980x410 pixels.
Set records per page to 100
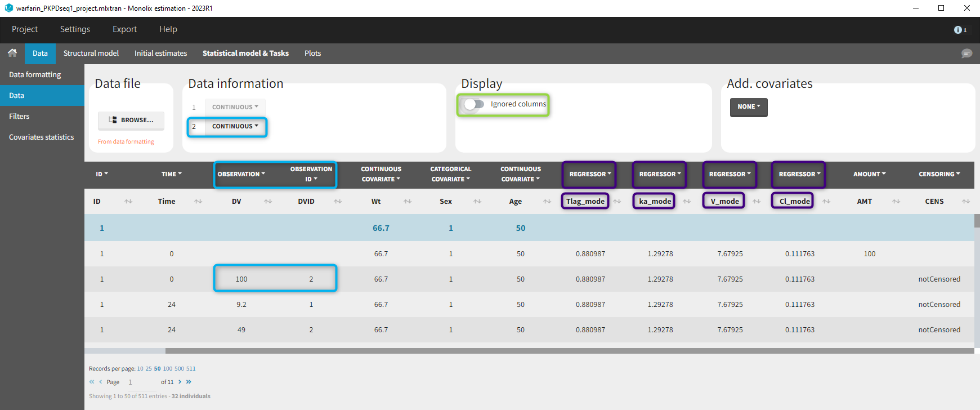(168, 369)
